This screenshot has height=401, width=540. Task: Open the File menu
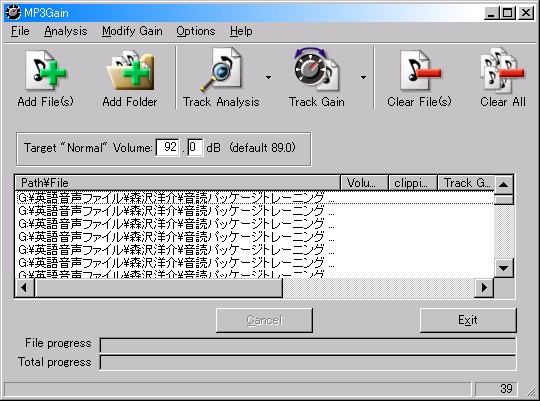(20, 31)
